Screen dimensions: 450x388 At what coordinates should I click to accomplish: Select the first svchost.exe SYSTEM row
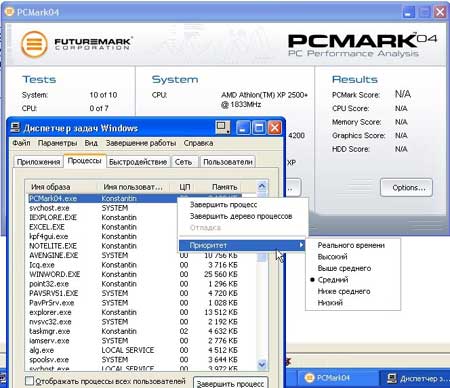103,208
